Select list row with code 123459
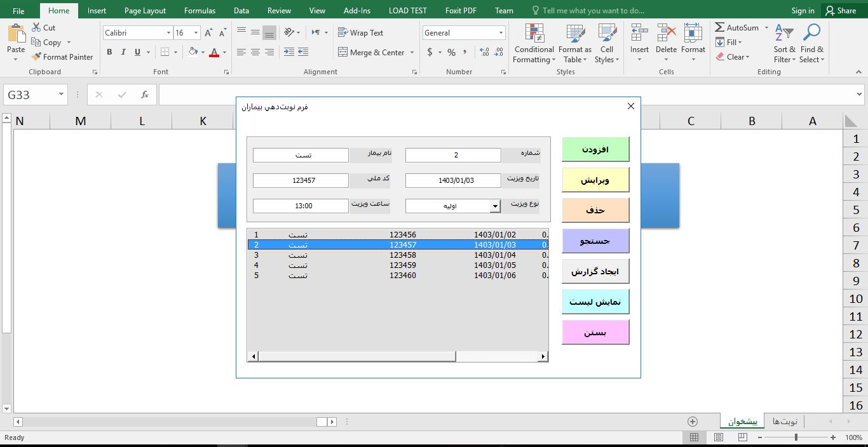Viewport: 868px width, 447px height. click(x=398, y=265)
